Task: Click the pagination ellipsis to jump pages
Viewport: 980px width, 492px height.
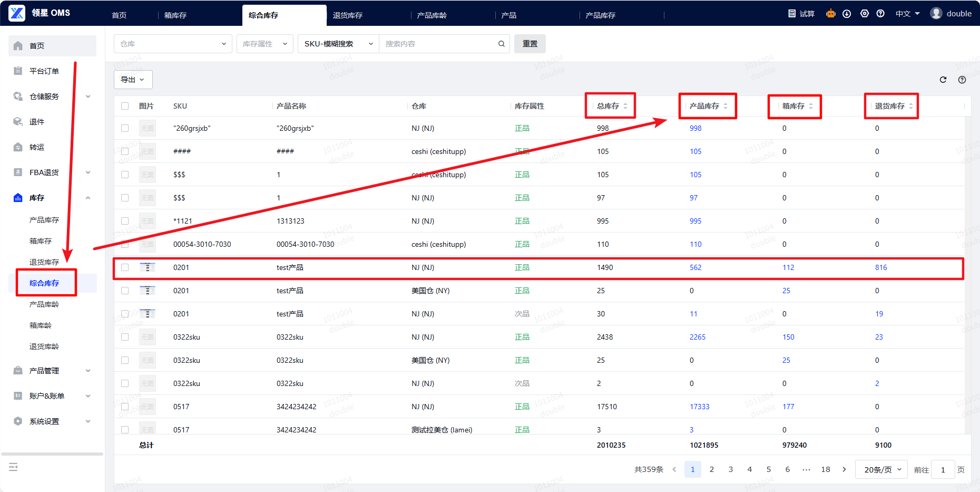Action: tap(807, 469)
